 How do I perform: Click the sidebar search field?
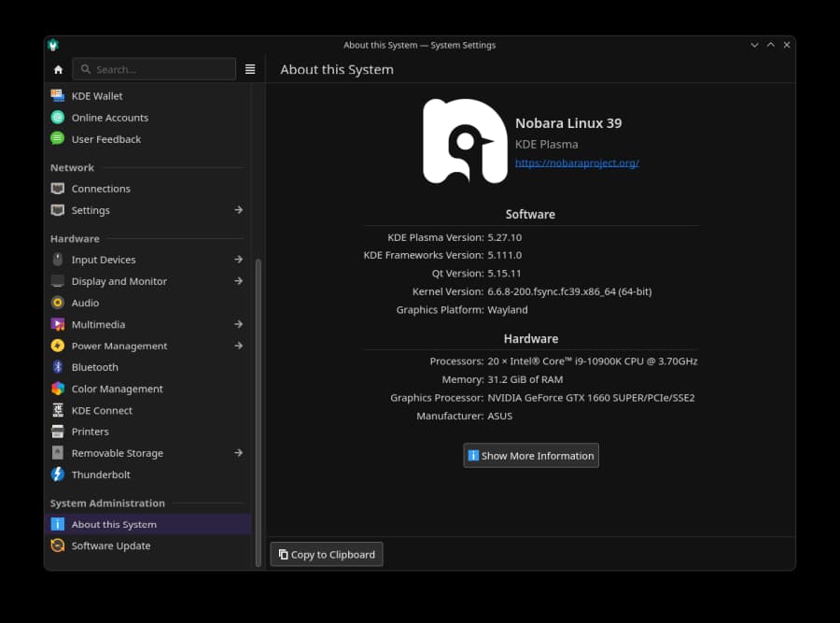(x=154, y=69)
